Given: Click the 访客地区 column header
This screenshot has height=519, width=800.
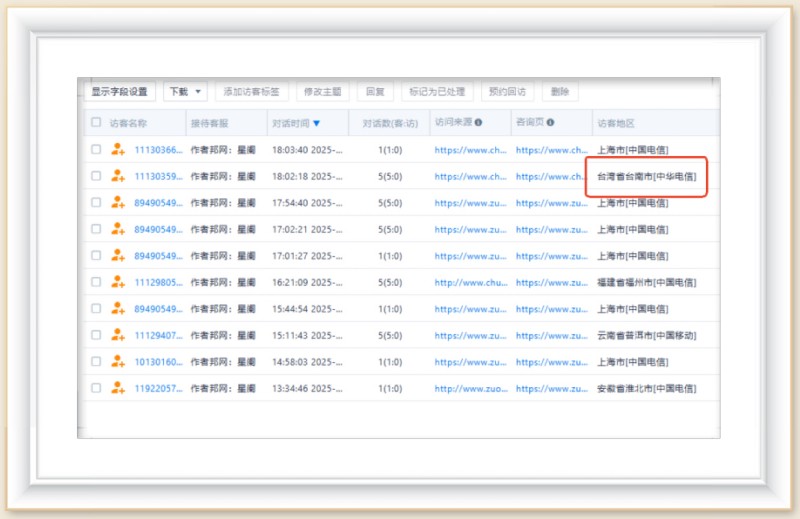Looking at the screenshot, I should click(x=616, y=123).
